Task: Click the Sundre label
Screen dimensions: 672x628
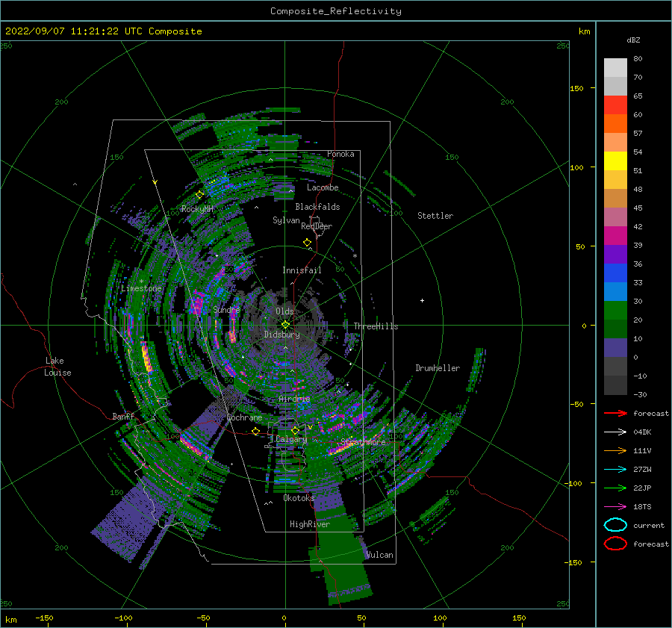Action: point(226,309)
